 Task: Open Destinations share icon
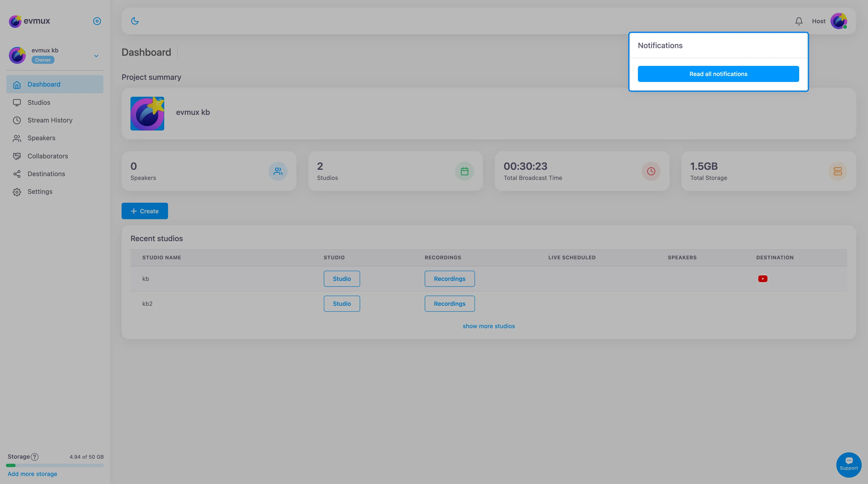[x=17, y=174]
